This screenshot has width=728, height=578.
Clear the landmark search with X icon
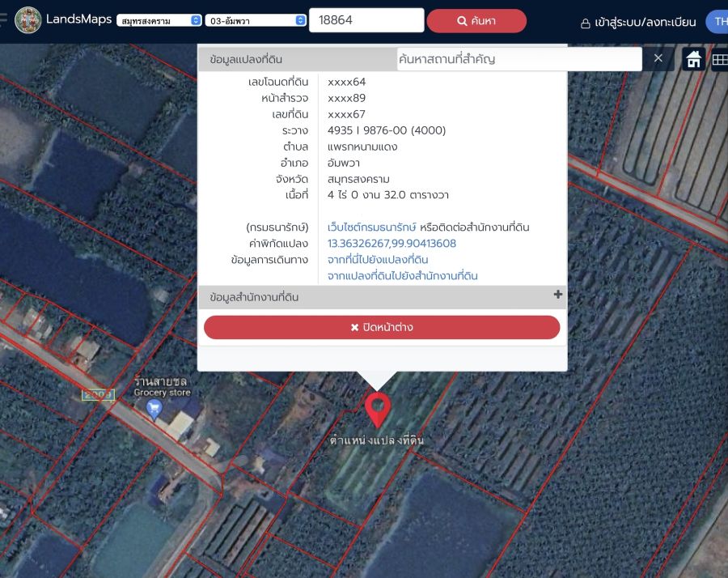[x=658, y=58]
